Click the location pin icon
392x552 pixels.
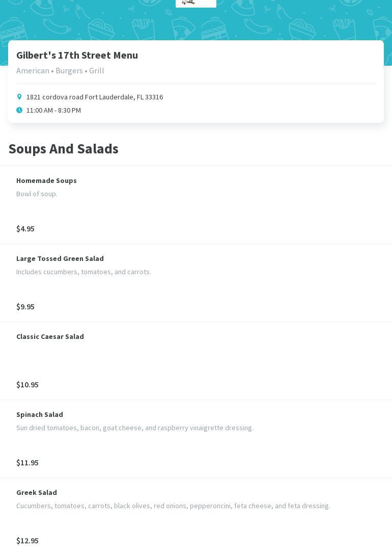[19, 97]
